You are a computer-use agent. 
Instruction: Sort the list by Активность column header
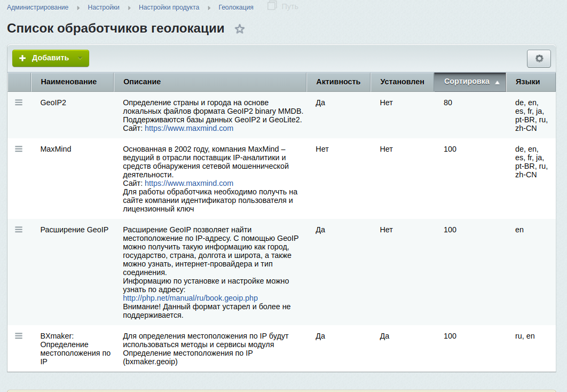[338, 82]
